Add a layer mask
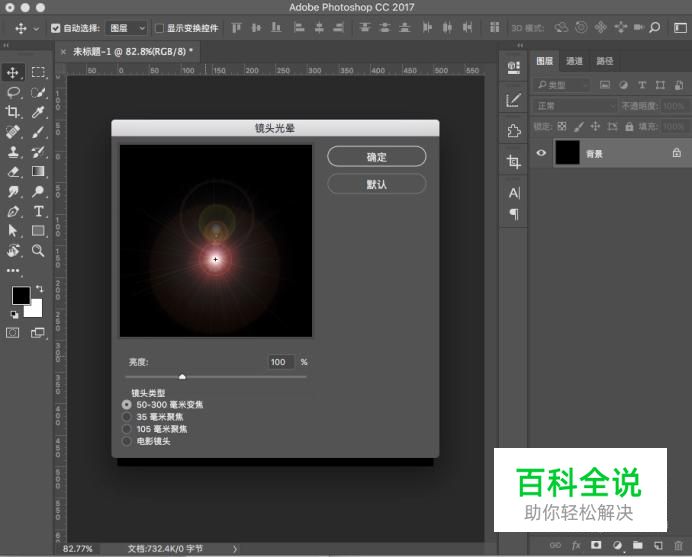Screen dimensions: 692x557 [x=596, y=545]
